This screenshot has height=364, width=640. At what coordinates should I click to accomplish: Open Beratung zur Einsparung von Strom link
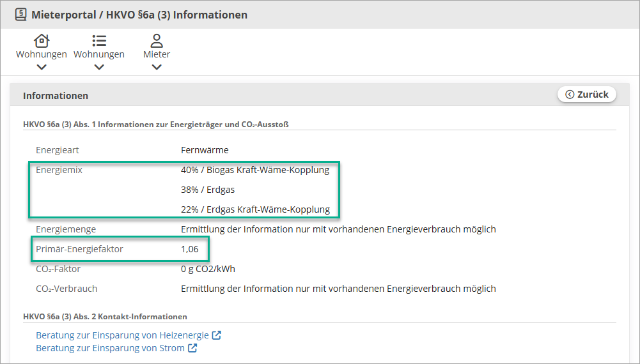coord(110,347)
